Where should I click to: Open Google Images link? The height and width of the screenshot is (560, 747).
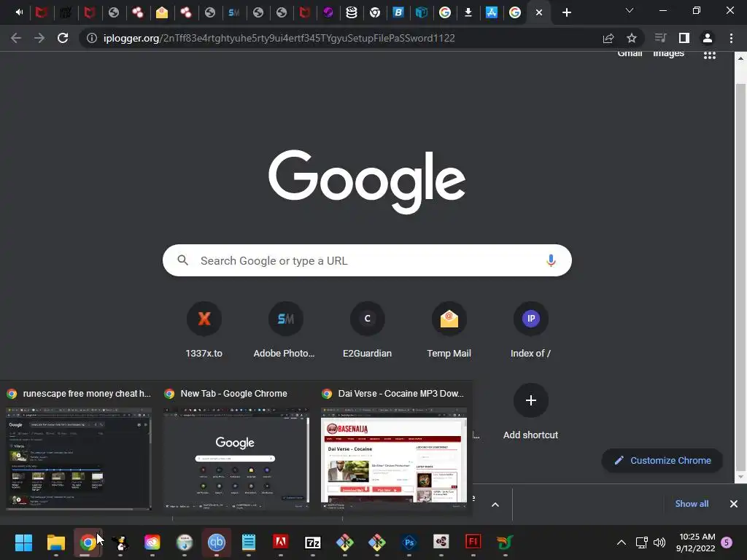click(668, 53)
